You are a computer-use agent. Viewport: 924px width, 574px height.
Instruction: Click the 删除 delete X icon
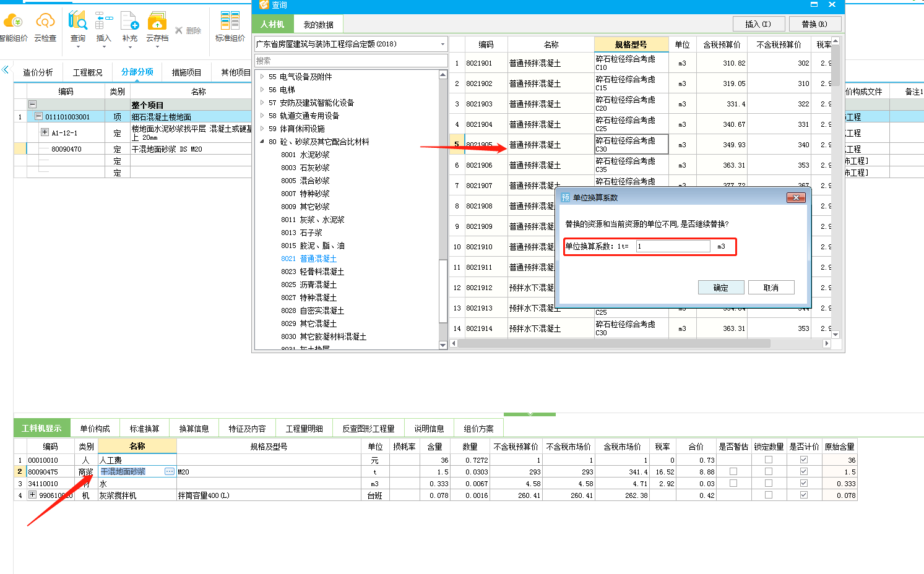(179, 30)
